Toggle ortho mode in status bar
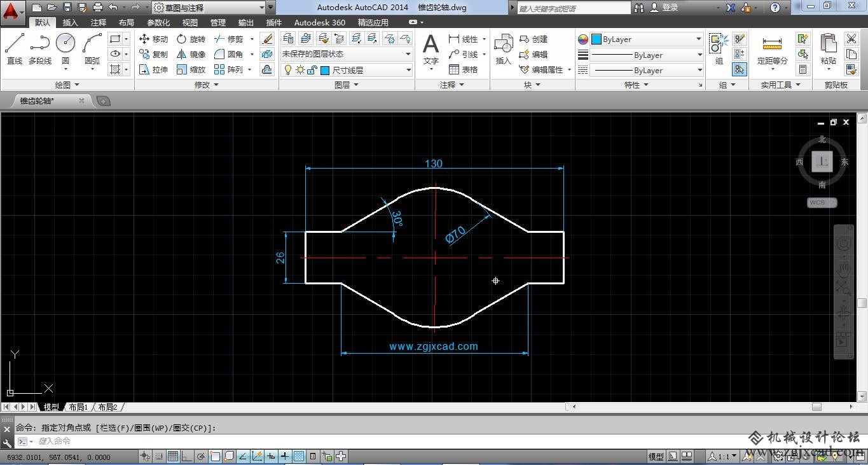The width and height of the screenshot is (868, 465). tap(186, 456)
